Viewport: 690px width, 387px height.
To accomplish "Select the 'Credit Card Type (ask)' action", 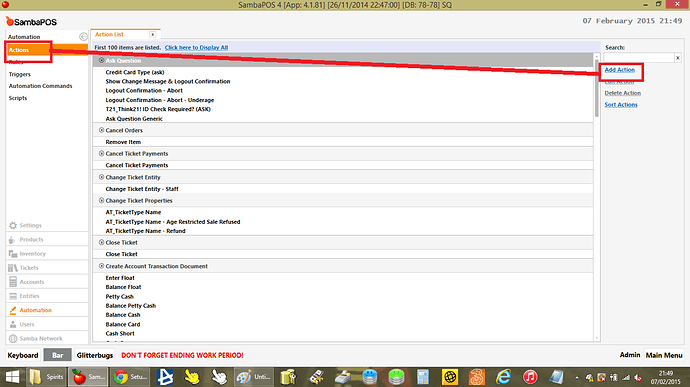I will 135,72.
